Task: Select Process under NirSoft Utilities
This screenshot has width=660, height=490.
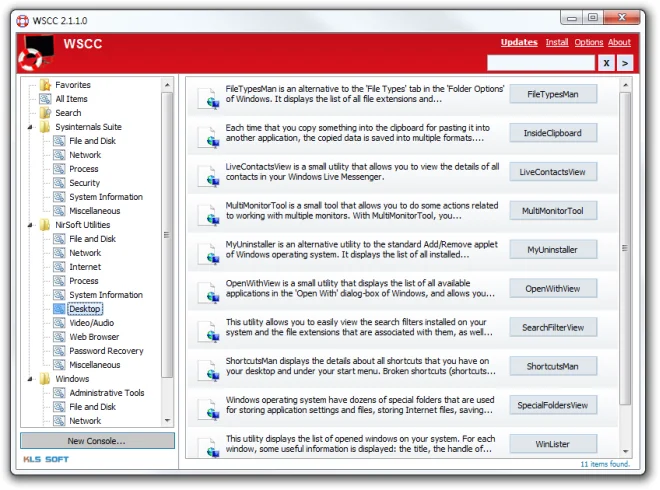Action: pos(84,281)
